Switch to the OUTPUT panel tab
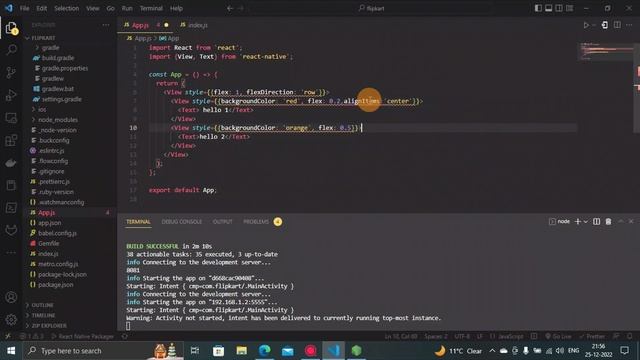640x360 pixels. (222, 222)
